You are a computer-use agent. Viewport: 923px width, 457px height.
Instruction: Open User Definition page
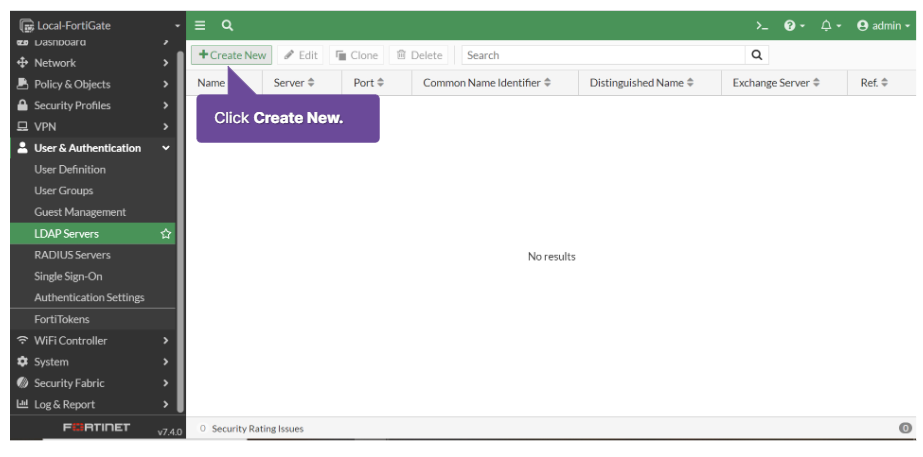pos(70,170)
